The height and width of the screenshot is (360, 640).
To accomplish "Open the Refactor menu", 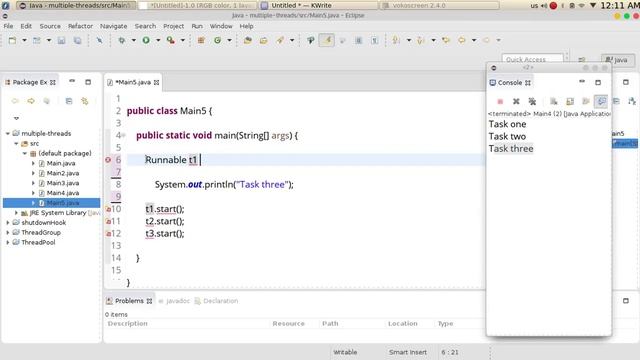I will [x=80, y=26].
